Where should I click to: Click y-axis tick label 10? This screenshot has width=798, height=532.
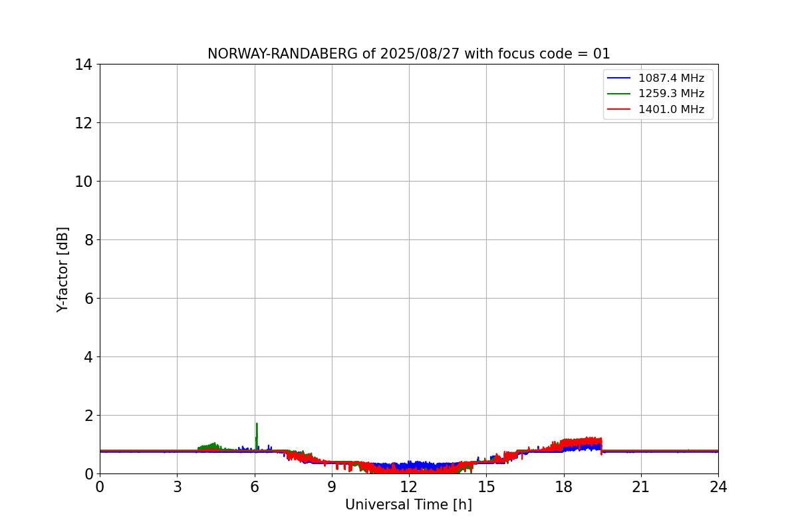[84, 182]
